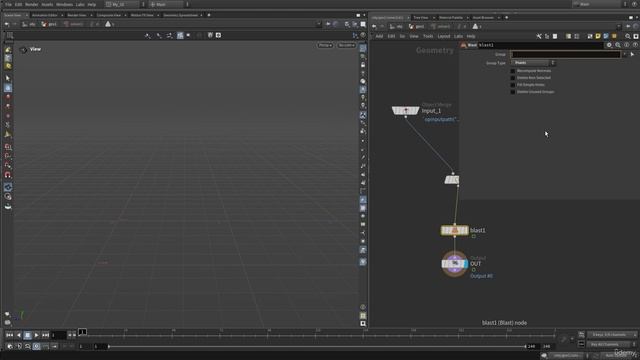Open the Render menu in main menu bar
640x360 pixels.
(x=31, y=4)
